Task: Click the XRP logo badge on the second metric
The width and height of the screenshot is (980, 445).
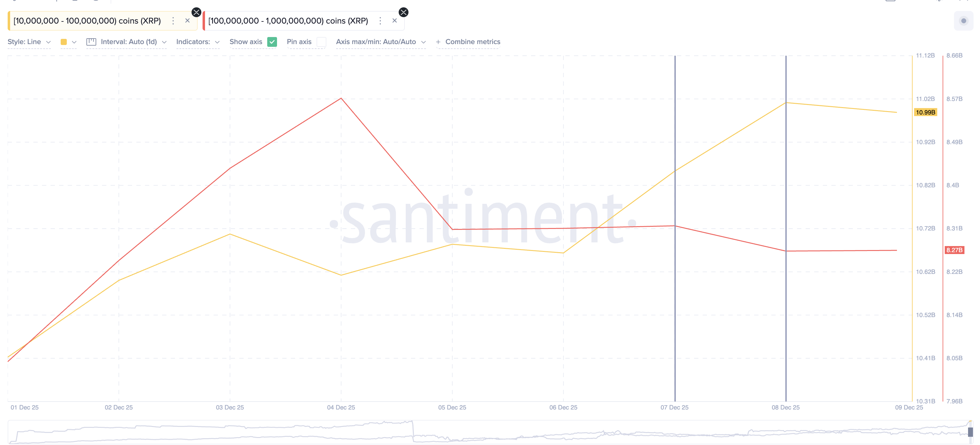Action: coord(403,12)
